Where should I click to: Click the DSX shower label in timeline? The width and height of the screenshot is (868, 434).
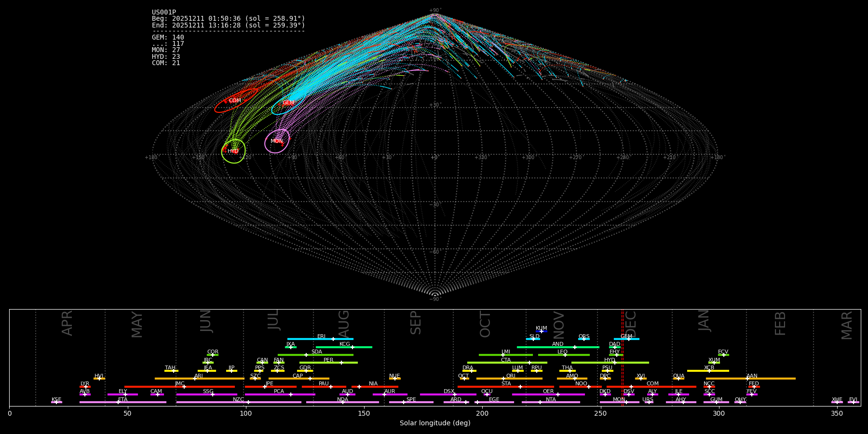click(449, 392)
